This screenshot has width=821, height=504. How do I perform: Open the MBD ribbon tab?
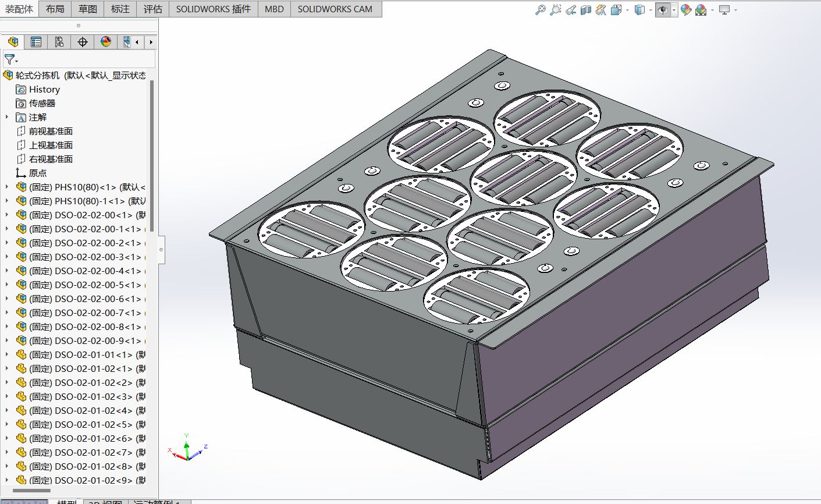pos(274,9)
